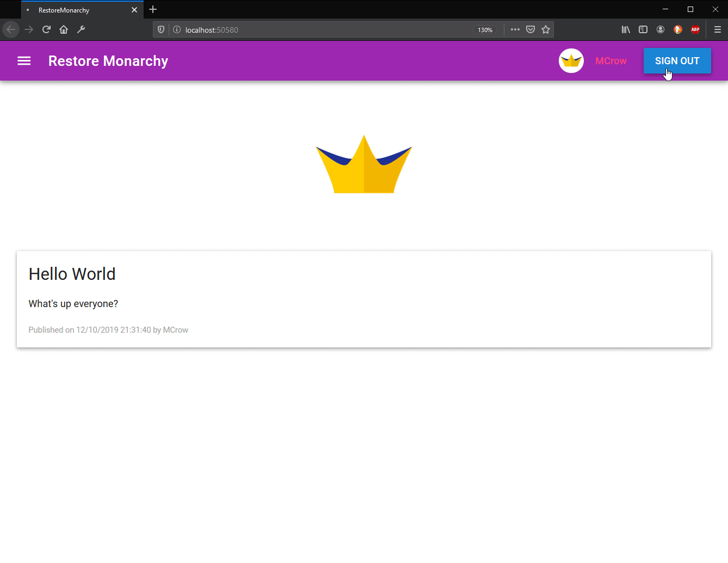Open the Adblock Plus extension icon
Image resolution: width=728 pixels, height=563 pixels.
pyautogui.click(x=695, y=29)
